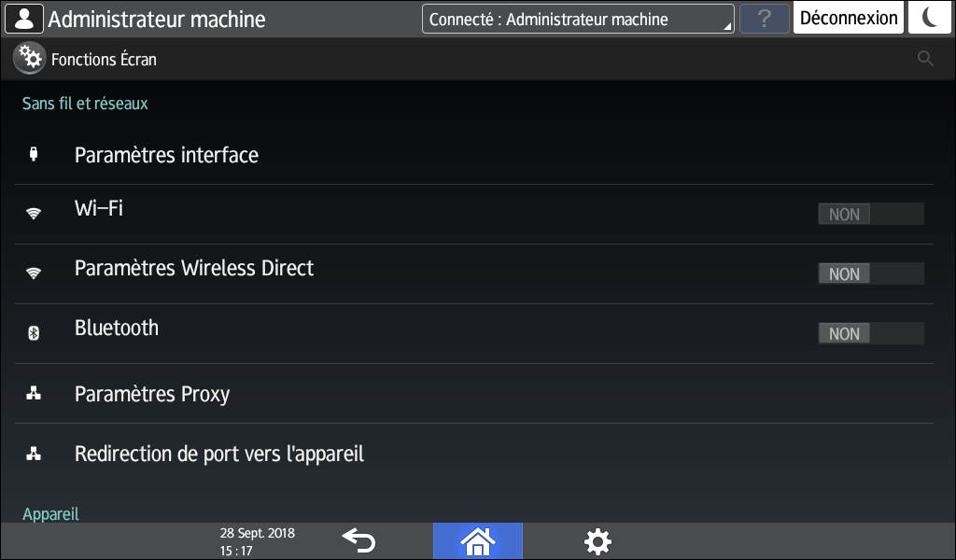
Task: Open Paramètres interface
Action: [166, 155]
